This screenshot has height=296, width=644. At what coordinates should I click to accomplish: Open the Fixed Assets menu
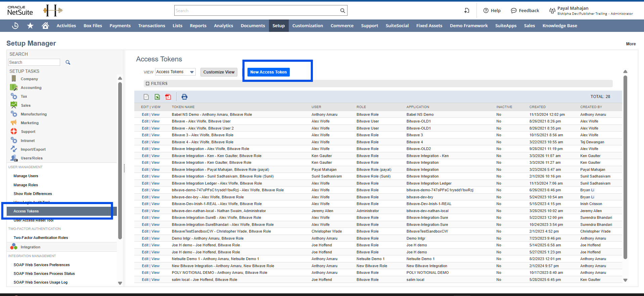click(x=429, y=26)
